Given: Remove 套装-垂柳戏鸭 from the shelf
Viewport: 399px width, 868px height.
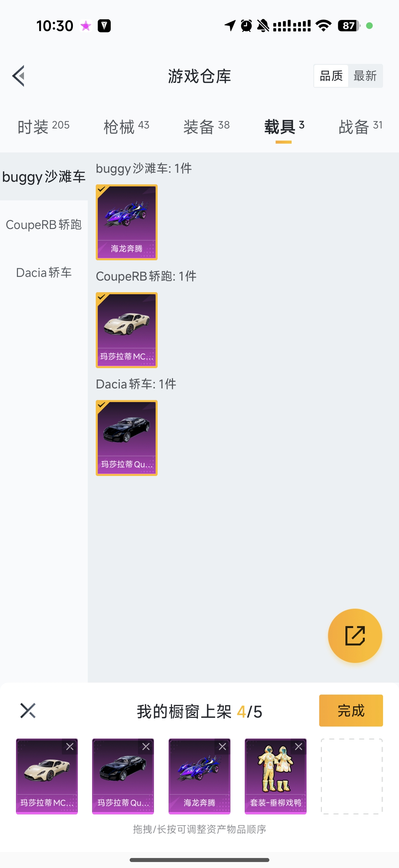Looking at the screenshot, I should 298,747.
